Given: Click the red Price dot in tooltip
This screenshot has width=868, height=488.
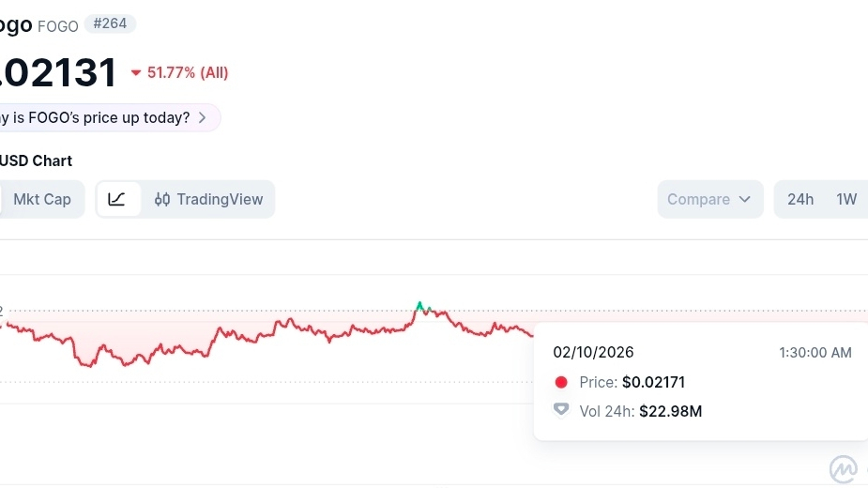Looking at the screenshot, I should (561, 382).
